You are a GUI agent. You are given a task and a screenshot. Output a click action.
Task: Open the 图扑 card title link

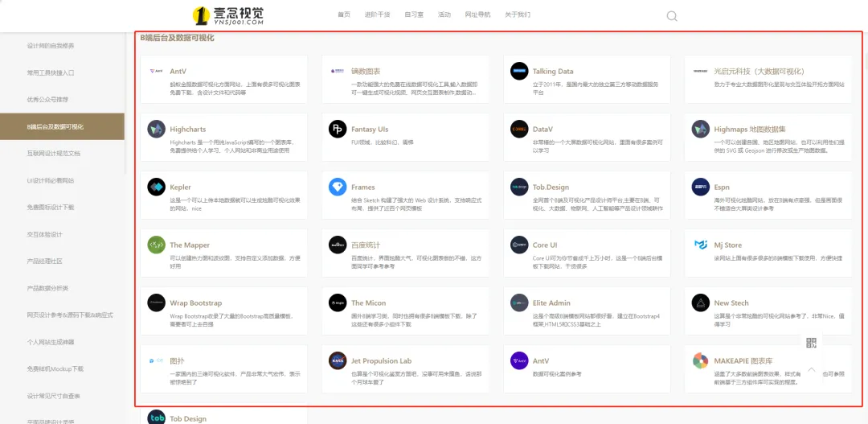(177, 360)
